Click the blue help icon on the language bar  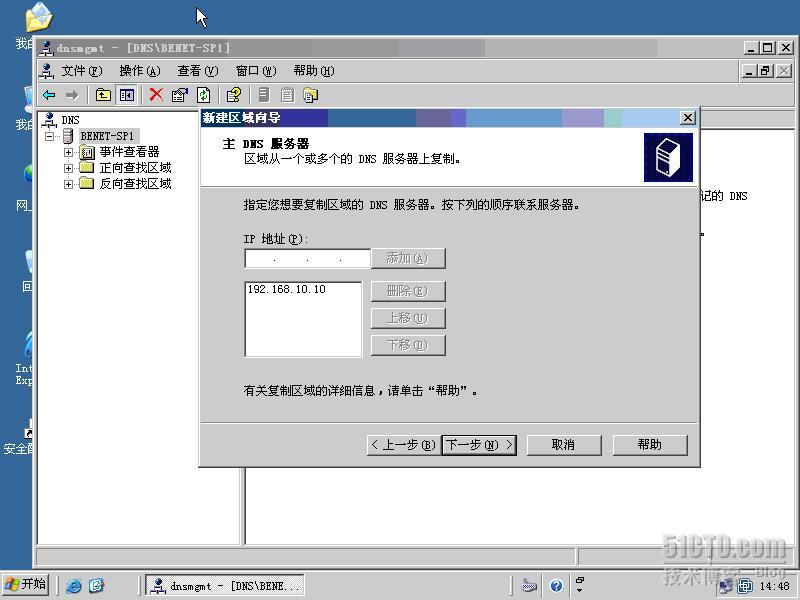tap(556, 585)
